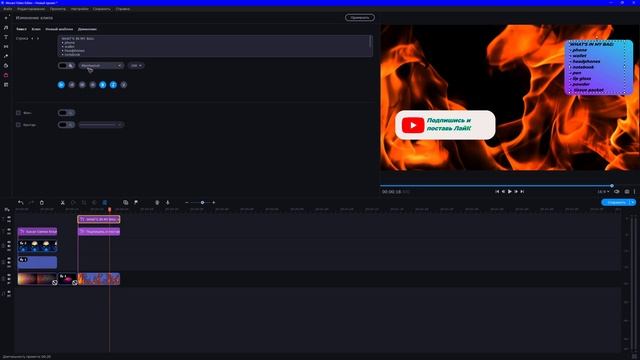Toggle the seventh circular text style button
The height and width of the screenshot is (360, 640).
click(x=124, y=85)
